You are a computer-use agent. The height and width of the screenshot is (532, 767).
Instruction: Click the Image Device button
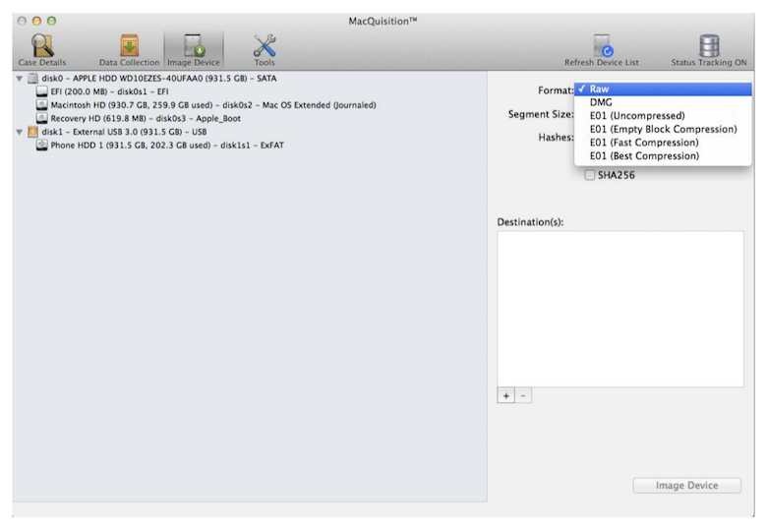click(686, 486)
